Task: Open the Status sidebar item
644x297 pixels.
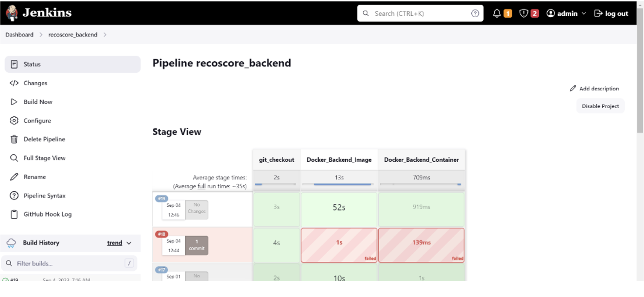Action: [73, 64]
